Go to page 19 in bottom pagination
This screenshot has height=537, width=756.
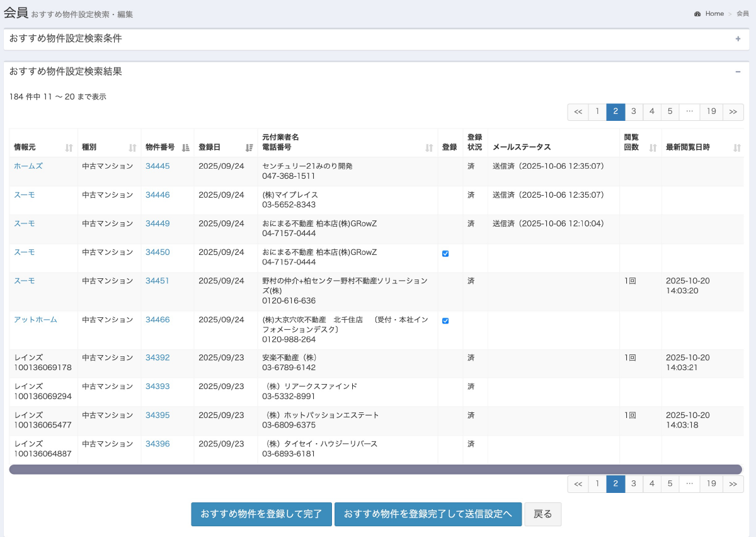click(x=711, y=483)
